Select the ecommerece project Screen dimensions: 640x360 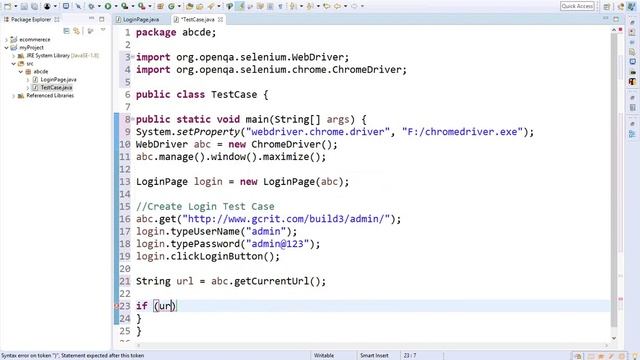point(35,40)
